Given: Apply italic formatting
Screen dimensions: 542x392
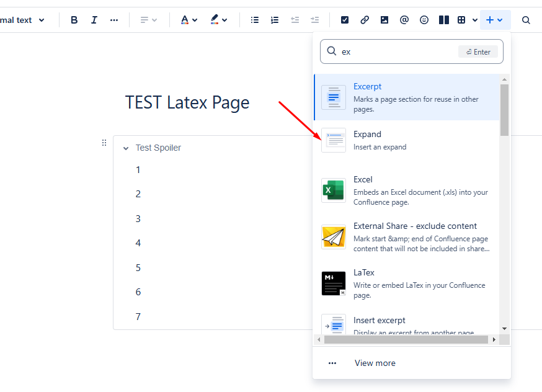Looking at the screenshot, I should coord(94,19).
